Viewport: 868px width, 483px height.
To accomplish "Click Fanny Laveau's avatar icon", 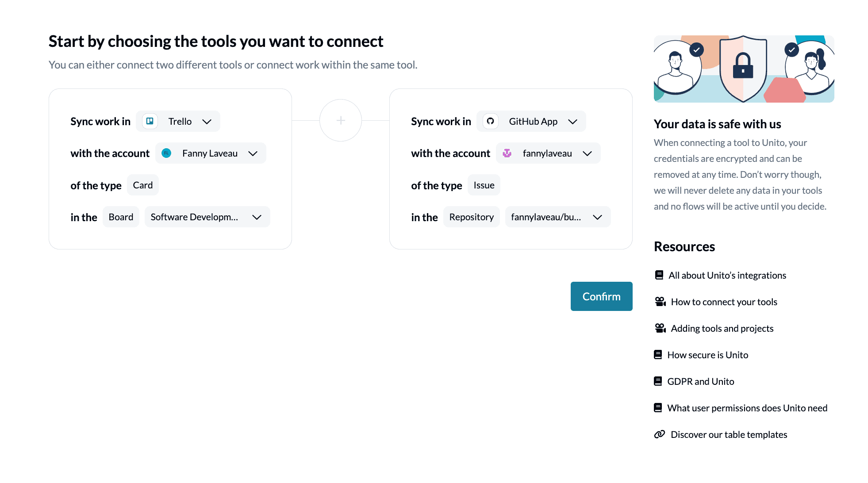I will pos(166,153).
